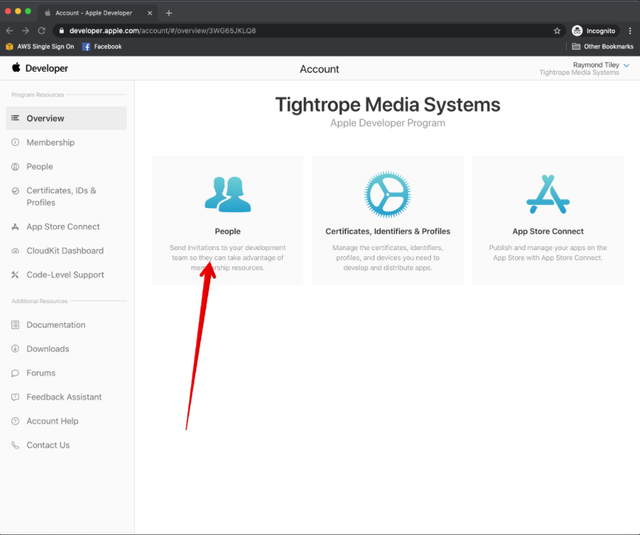Screen dimensions: 640x535
Task: Click 'Publish and manage your apps' description
Action: 548,253
